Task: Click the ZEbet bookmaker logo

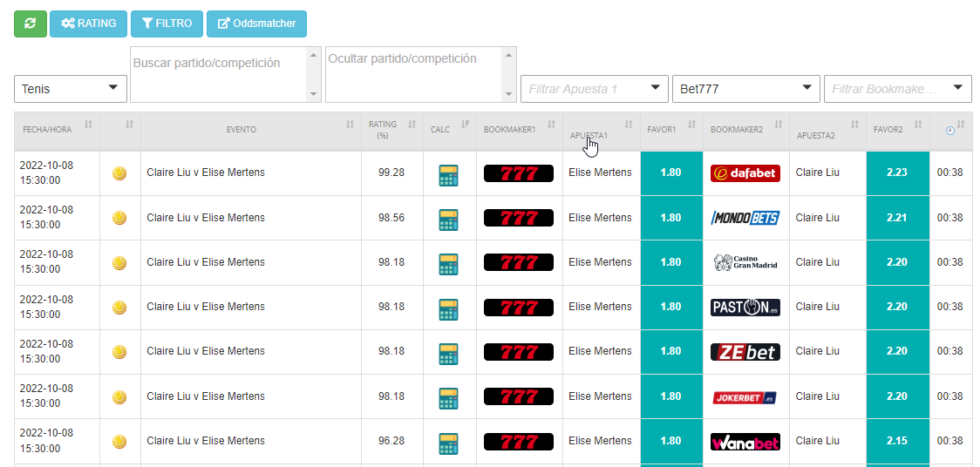Action: (x=745, y=352)
